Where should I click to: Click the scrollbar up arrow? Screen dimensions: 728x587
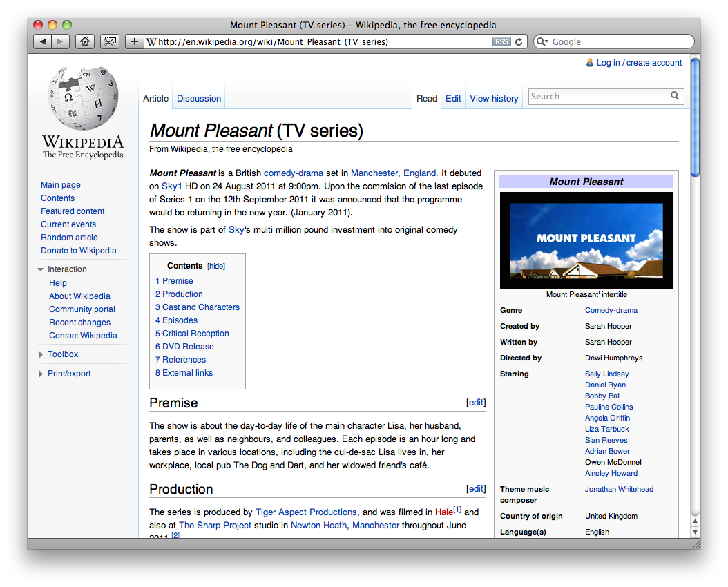pyautogui.click(x=695, y=521)
